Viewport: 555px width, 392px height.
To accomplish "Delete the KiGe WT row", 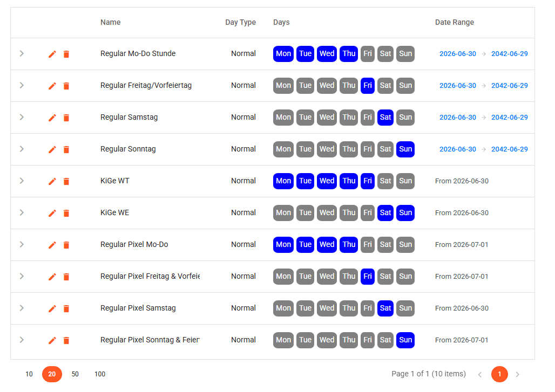I will [66, 181].
